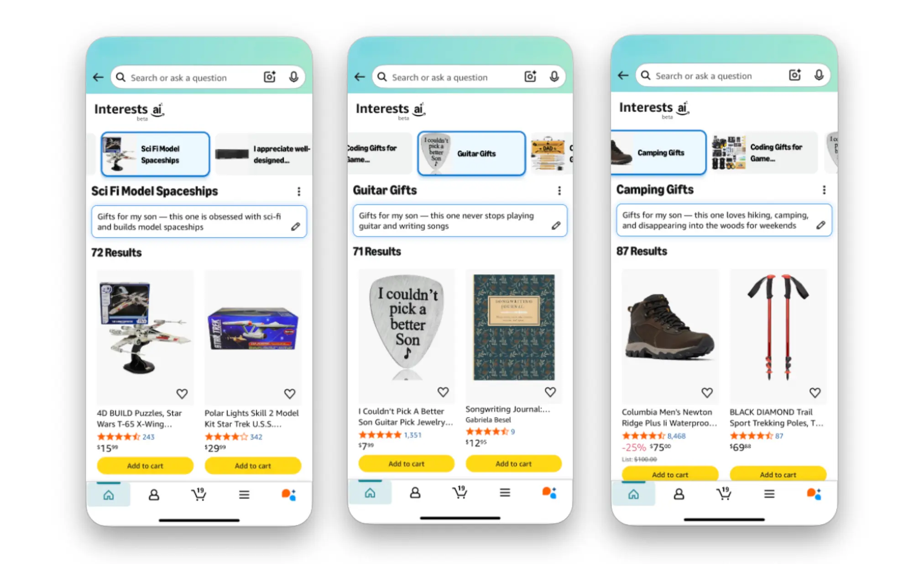Open the hamburger menu on Camping Gifts phone
Viewport: 924px width, 564px height.
[769, 494]
